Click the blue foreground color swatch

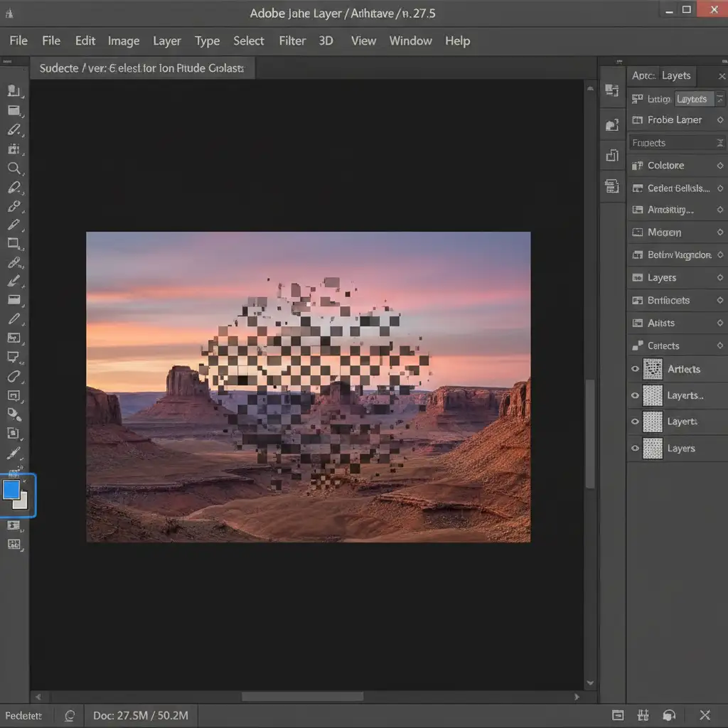[x=11, y=489]
